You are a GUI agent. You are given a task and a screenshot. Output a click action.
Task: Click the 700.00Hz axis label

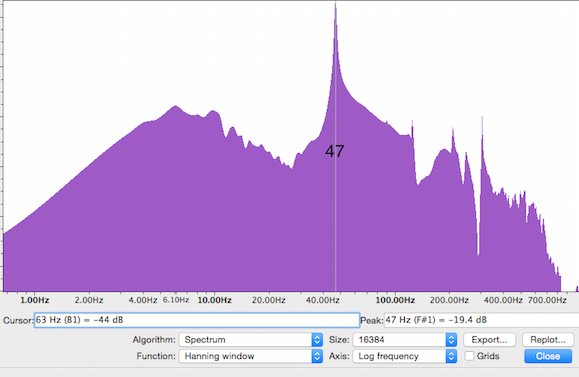tap(547, 300)
